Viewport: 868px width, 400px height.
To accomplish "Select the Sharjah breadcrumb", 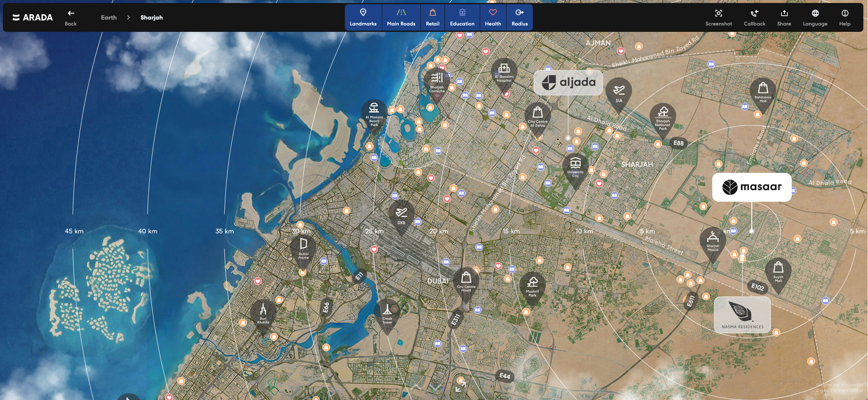I will point(151,17).
